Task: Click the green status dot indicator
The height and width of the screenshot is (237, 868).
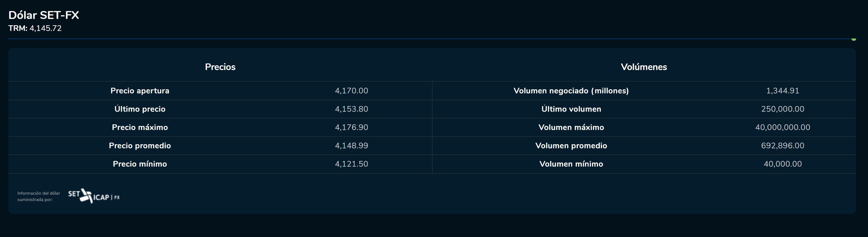Action: (853, 39)
